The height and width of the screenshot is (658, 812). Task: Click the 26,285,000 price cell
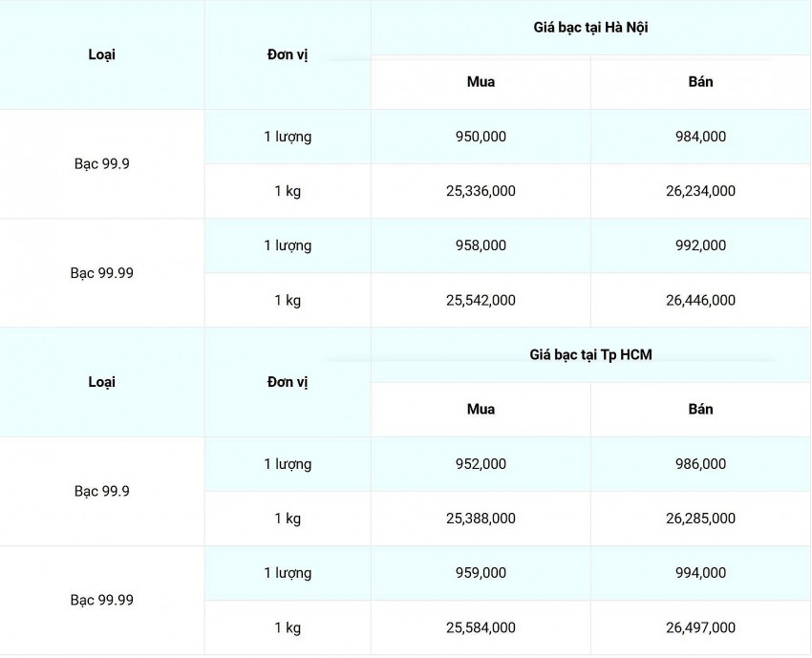[700, 519]
